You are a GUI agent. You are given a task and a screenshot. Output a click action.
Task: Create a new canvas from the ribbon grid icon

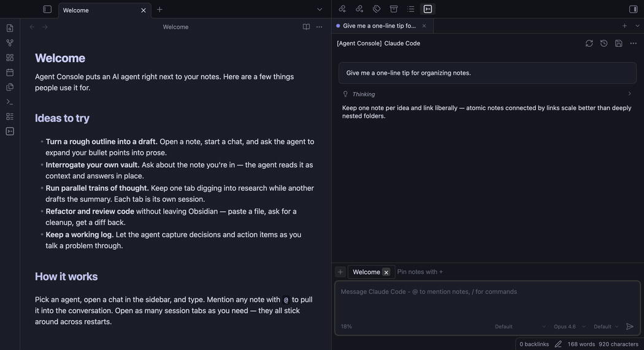pyautogui.click(x=10, y=58)
